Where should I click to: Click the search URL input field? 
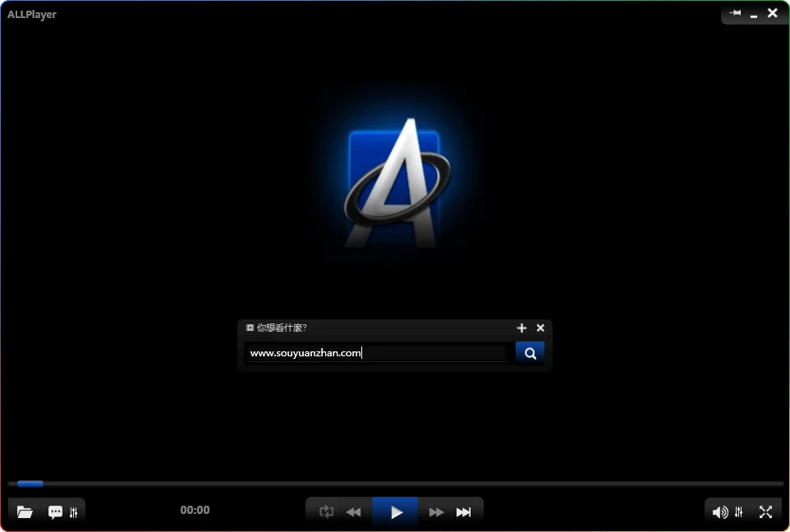click(378, 353)
